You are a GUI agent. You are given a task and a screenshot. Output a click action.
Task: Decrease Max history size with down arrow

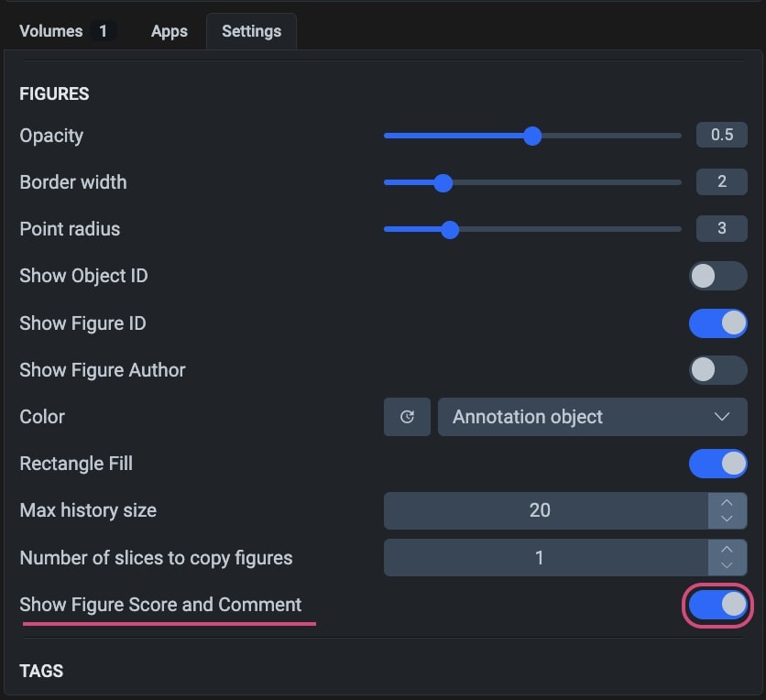point(727,520)
